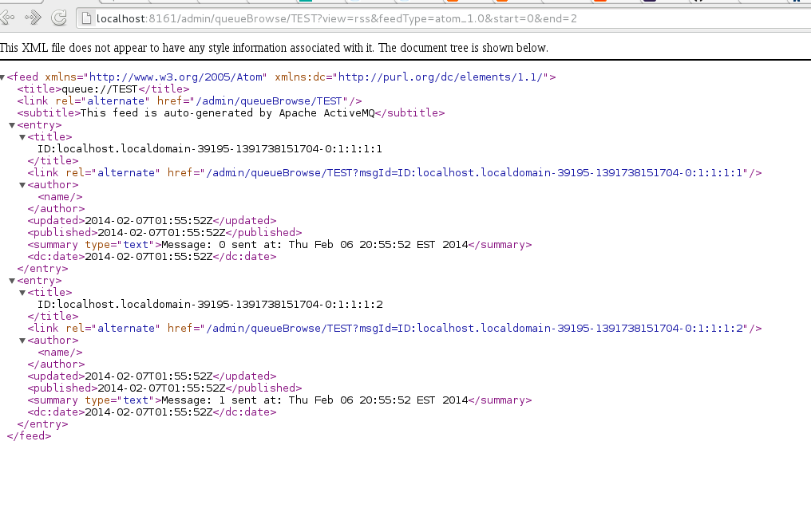Select the summary text 'Message: 0 sent at'
Image resolution: width=811 pixels, height=532 pixels.
pyautogui.click(x=221, y=245)
